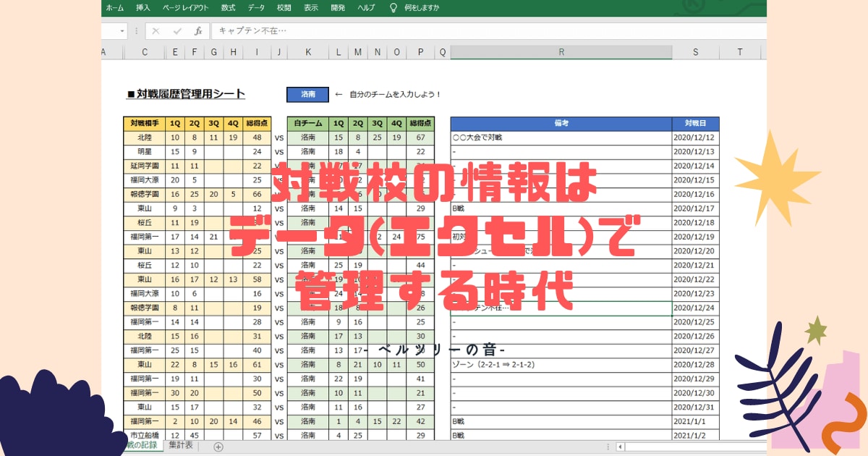Select the 備考 header cell

click(561, 123)
